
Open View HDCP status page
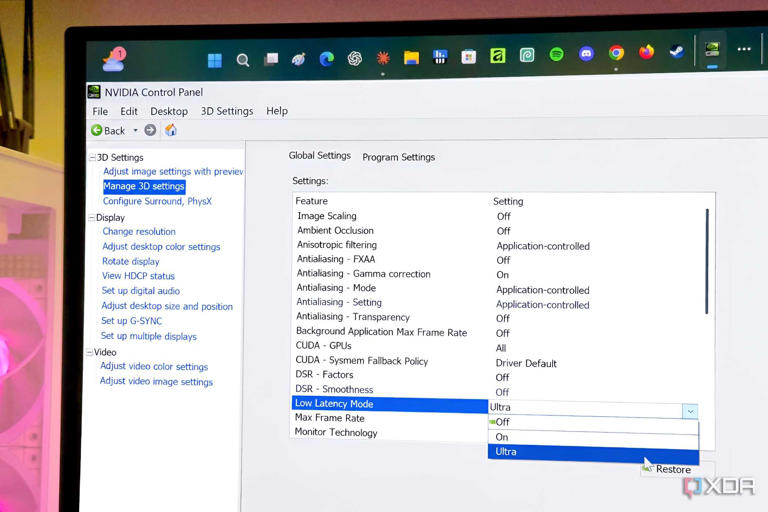[138, 276]
